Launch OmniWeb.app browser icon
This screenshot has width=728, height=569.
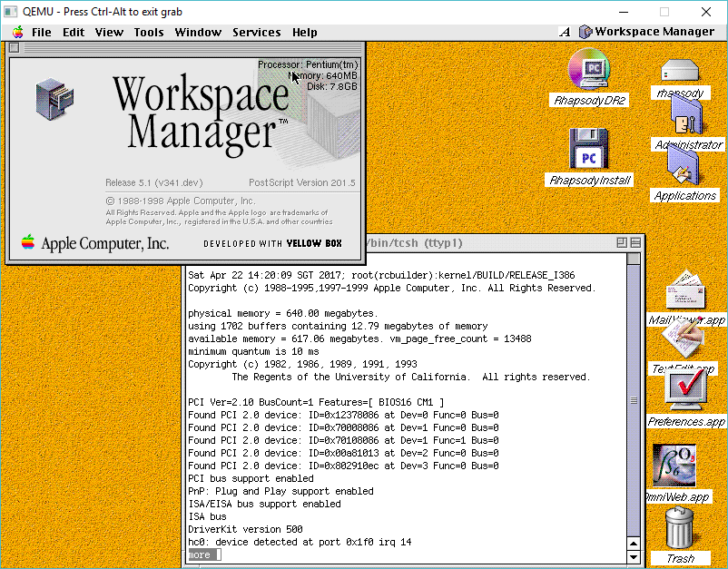click(674, 467)
